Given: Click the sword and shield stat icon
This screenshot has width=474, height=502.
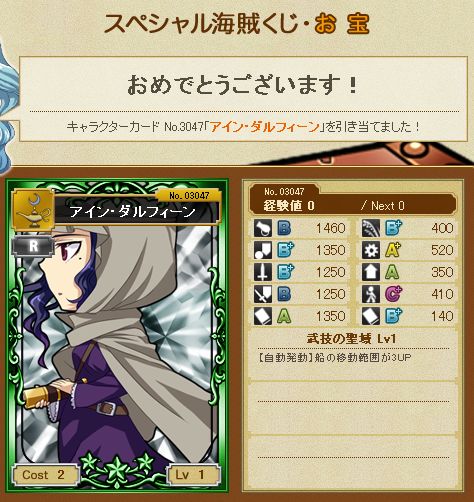Looking at the screenshot, I should point(263,294).
